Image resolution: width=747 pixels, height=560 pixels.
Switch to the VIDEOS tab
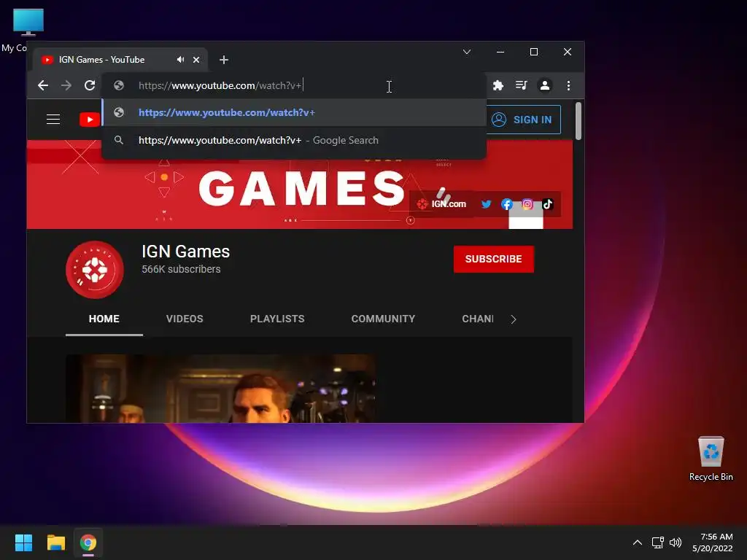(185, 319)
